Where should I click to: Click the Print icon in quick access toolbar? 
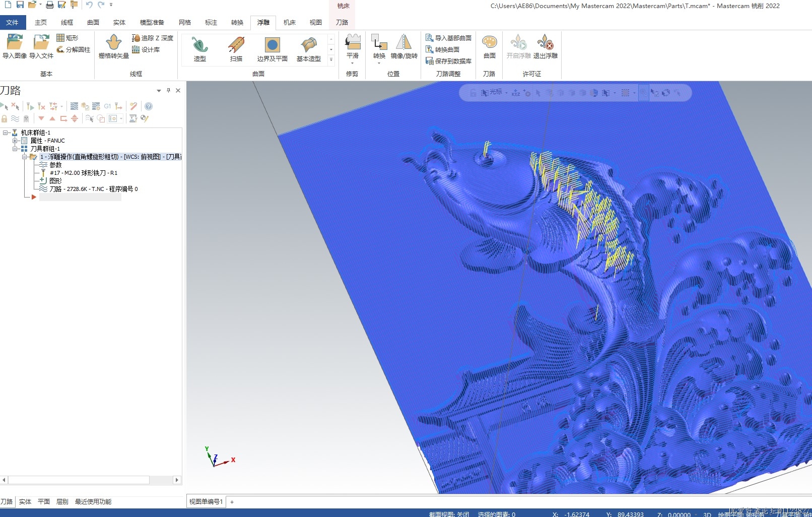click(50, 5)
